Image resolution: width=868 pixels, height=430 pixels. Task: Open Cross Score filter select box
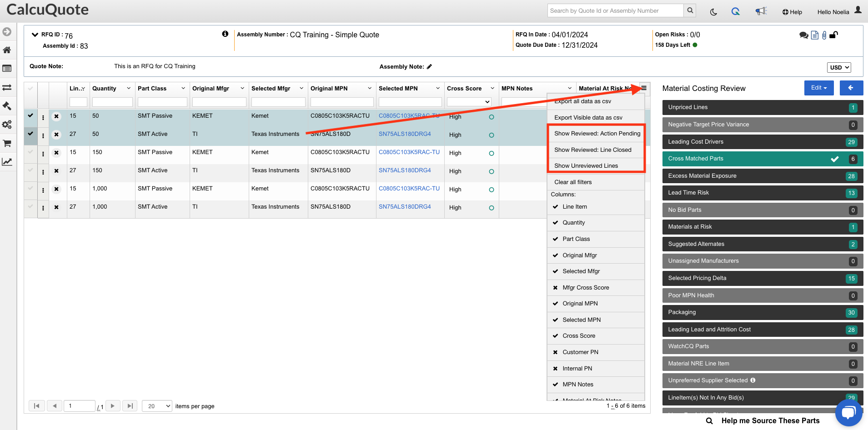pyautogui.click(x=469, y=102)
